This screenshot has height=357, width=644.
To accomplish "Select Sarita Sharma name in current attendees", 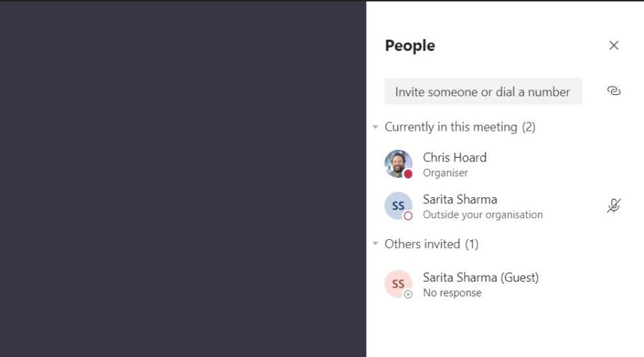I will pos(460,199).
